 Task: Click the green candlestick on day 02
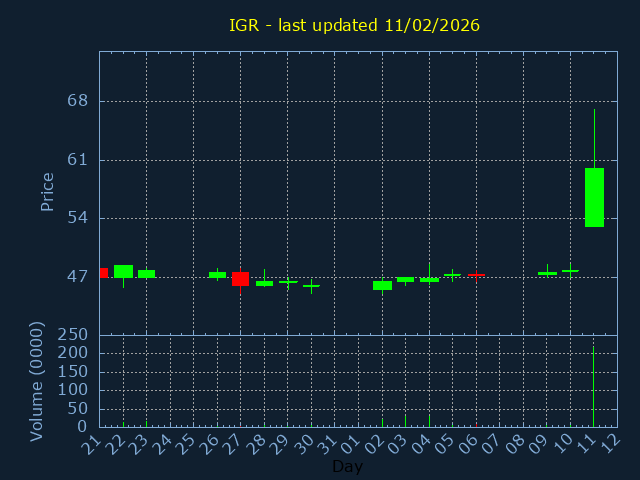click(382, 285)
